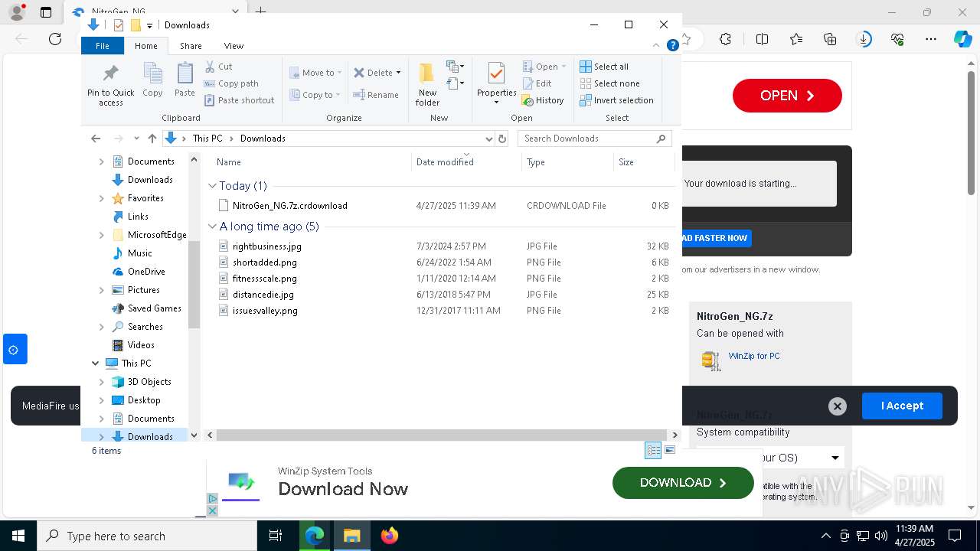Click the Paste ribbon button
The width and height of the screenshot is (980, 551).
[x=185, y=80]
